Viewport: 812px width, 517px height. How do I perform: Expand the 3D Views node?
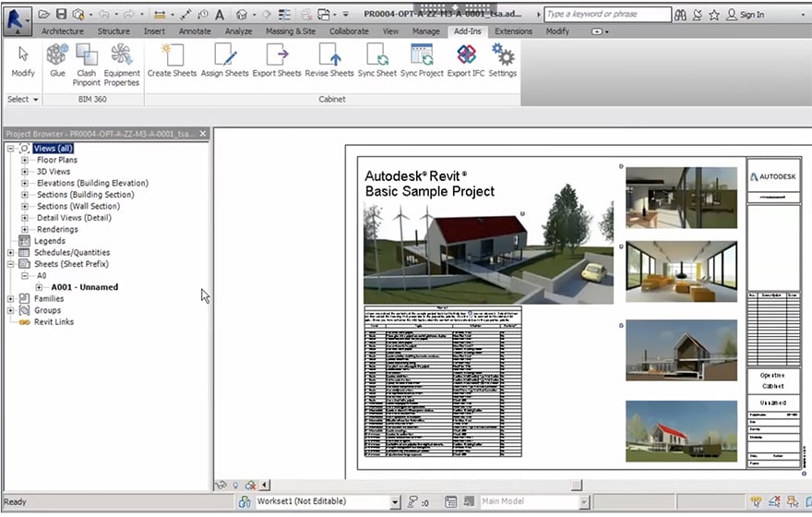pos(24,172)
